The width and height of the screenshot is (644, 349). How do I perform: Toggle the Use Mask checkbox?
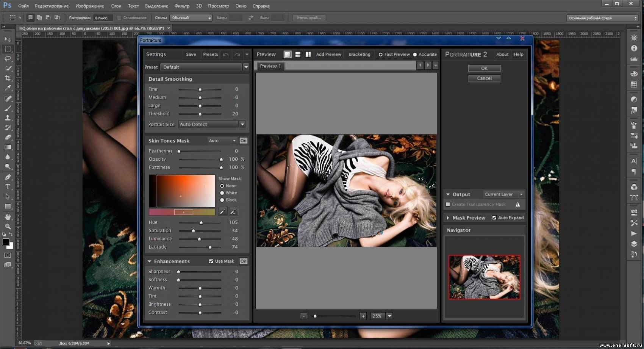pyautogui.click(x=211, y=261)
